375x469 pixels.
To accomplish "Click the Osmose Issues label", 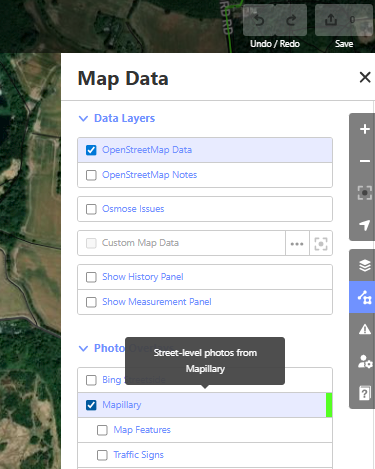I will 133,209.
